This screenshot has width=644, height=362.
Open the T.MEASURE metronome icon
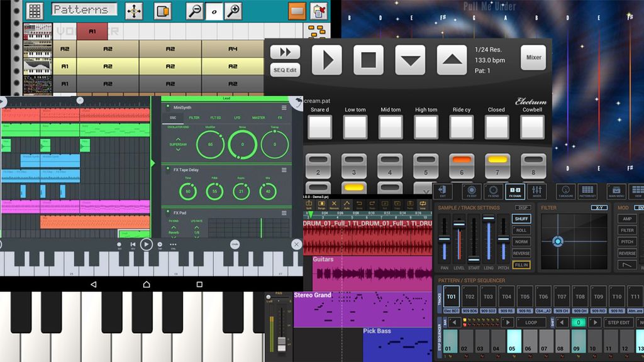point(567,190)
